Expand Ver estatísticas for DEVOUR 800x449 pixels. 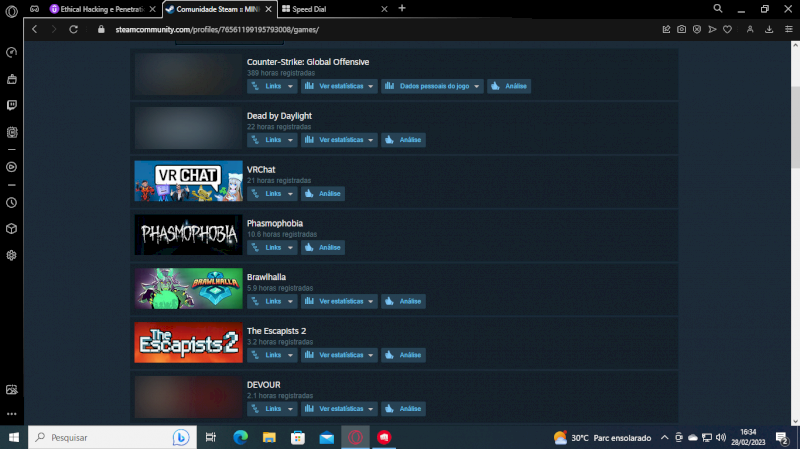coord(339,409)
